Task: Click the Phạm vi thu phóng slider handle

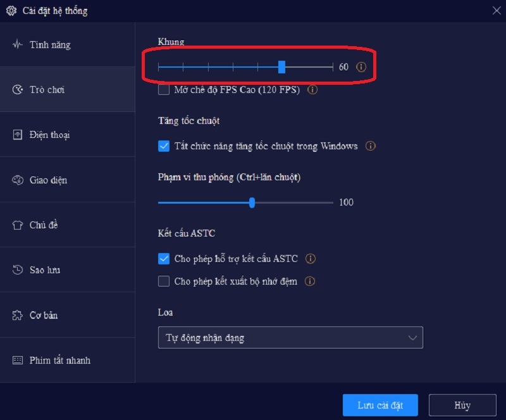Action: 252,202
